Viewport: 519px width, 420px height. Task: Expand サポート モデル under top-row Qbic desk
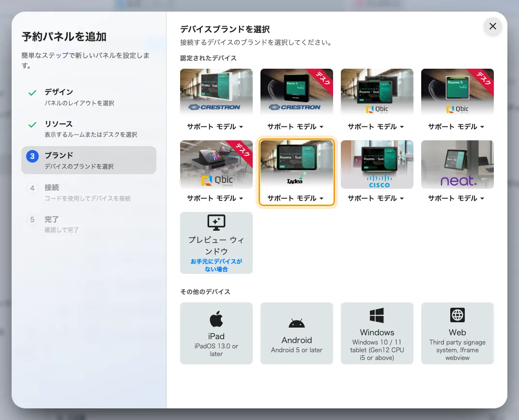pos(457,127)
